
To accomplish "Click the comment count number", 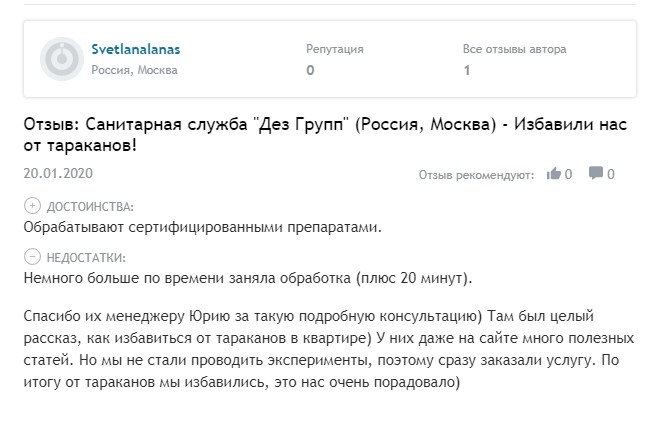I will [610, 174].
